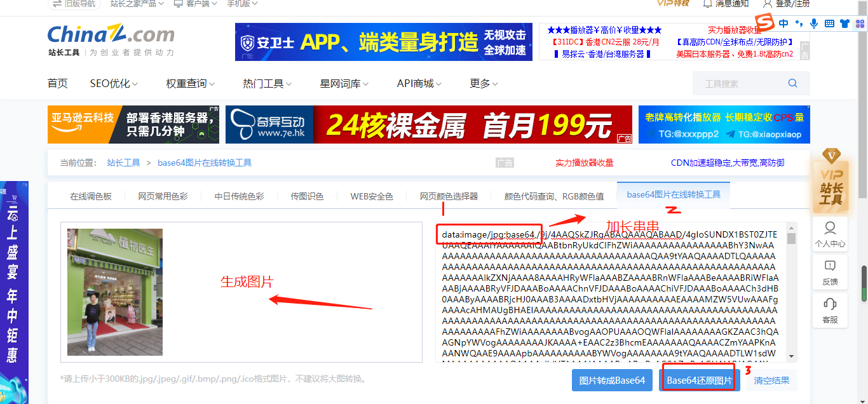Click the textarea scroll-up arrow

[792, 227]
